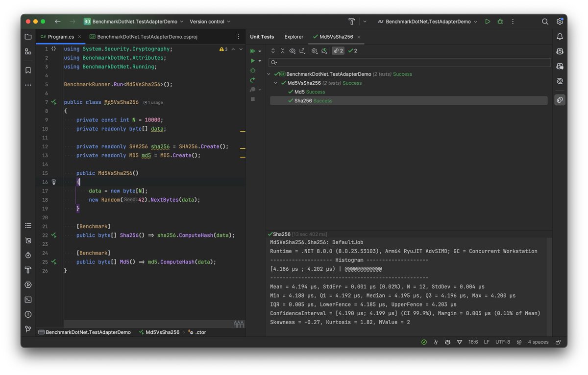This screenshot has height=375, width=588.
Task: Click the light bulb on line 16
Action: 54,182
